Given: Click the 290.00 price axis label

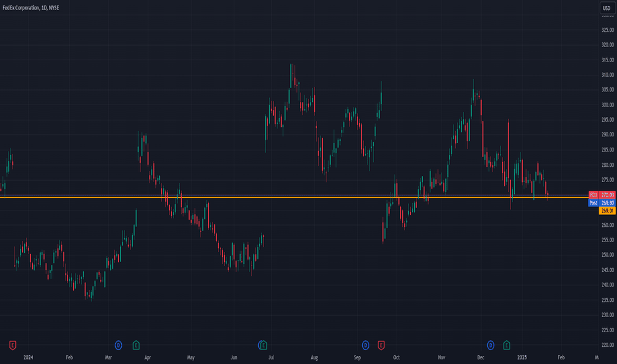Looking at the screenshot, I should [608, 134].
